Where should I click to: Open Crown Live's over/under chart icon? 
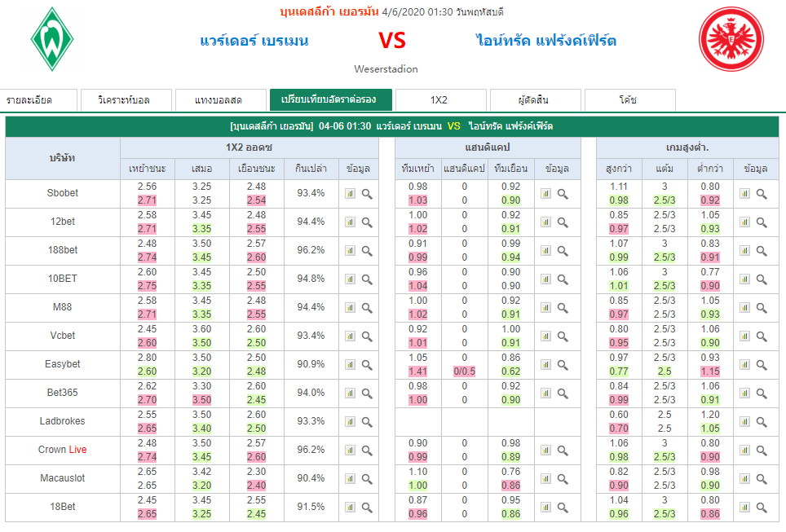click(x=745, y=451)
